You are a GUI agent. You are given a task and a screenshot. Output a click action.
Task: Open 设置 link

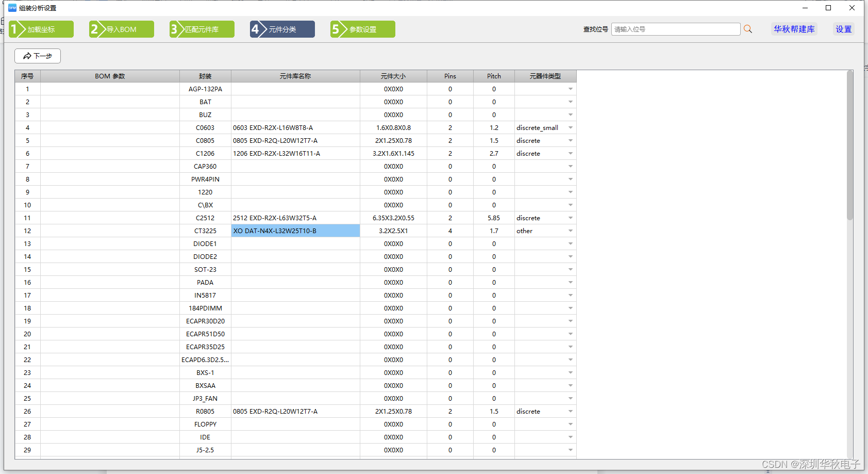point(844,29)
